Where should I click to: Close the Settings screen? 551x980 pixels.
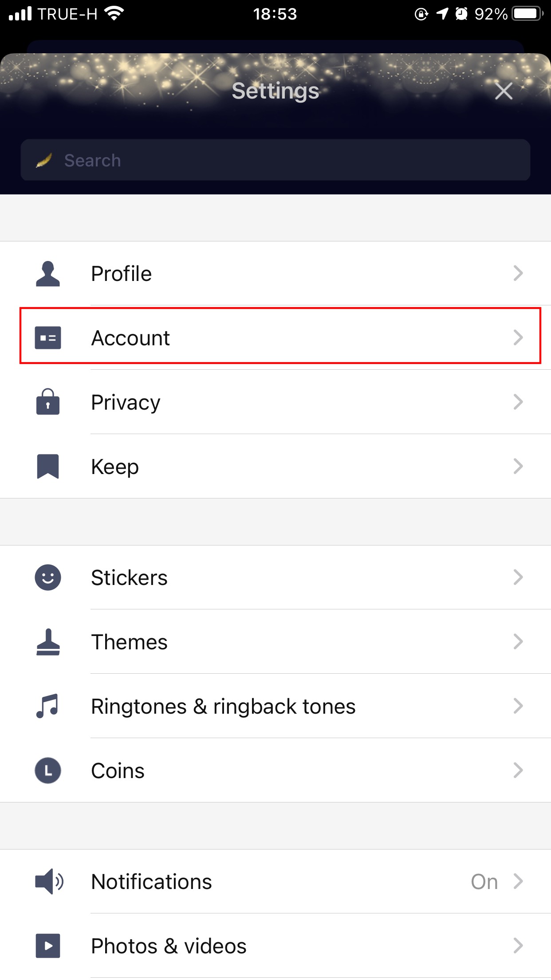pyautogui.click(x=504, y=91)
